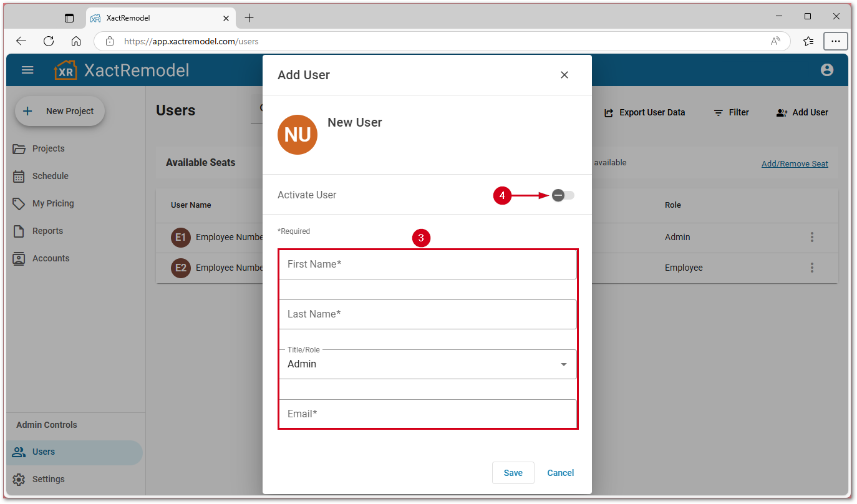
Task: Click the browser address bar
Action: [x=442, y=41]
